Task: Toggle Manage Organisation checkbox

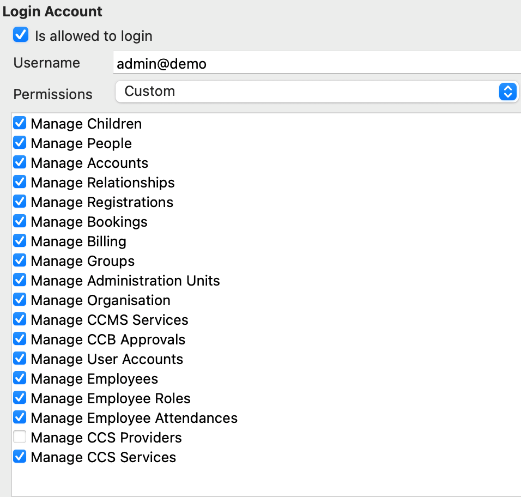Action: pyautogui.click(x=20, y=300)
